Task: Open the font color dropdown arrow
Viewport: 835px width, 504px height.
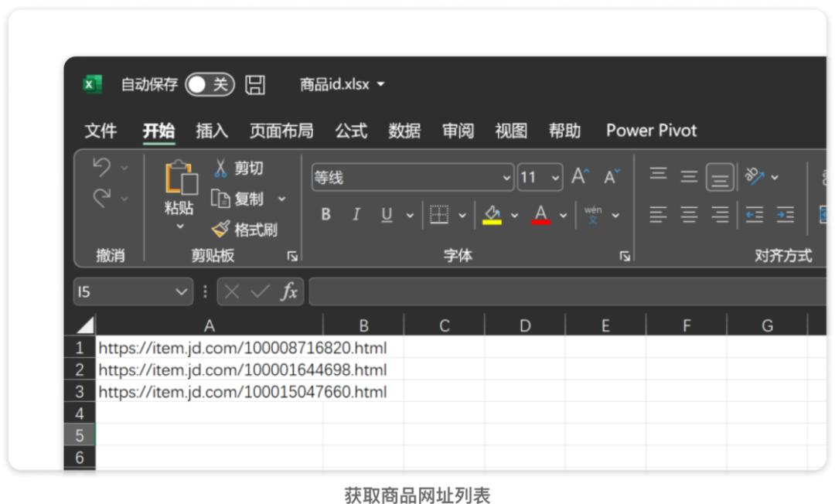Action: 563,216
